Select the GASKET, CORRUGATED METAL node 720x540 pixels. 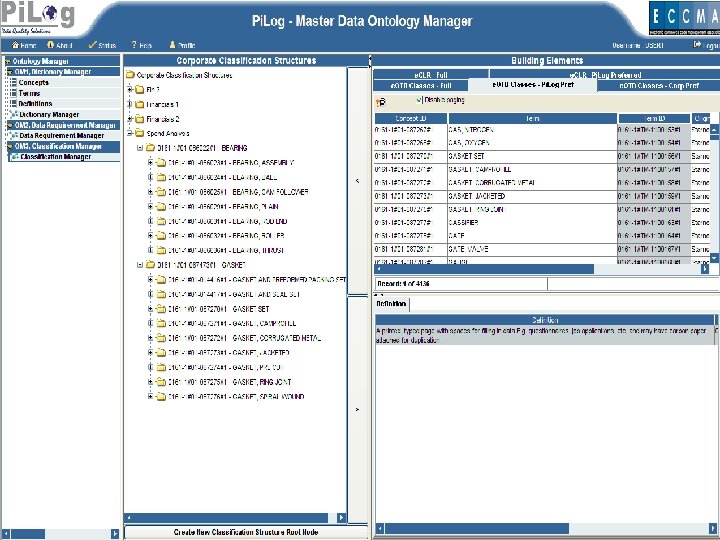click(244, 338)
